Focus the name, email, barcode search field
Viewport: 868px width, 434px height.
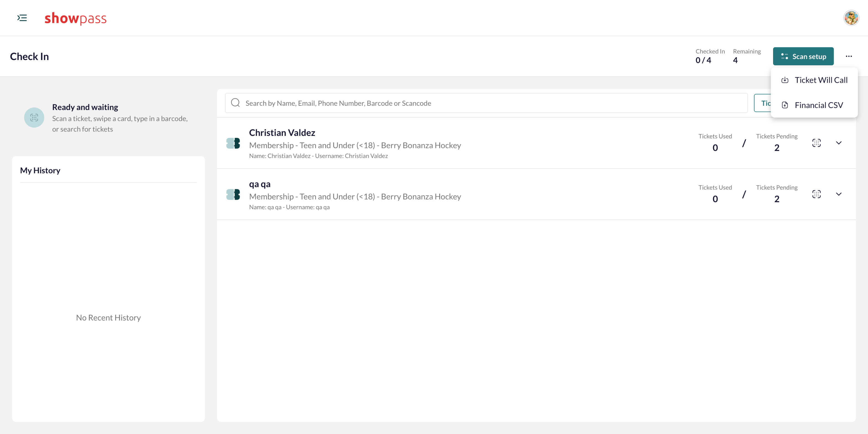pyautogui.click(x=486, y=103)
